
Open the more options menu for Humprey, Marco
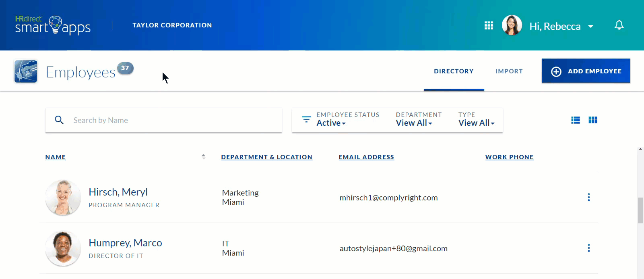589,248
